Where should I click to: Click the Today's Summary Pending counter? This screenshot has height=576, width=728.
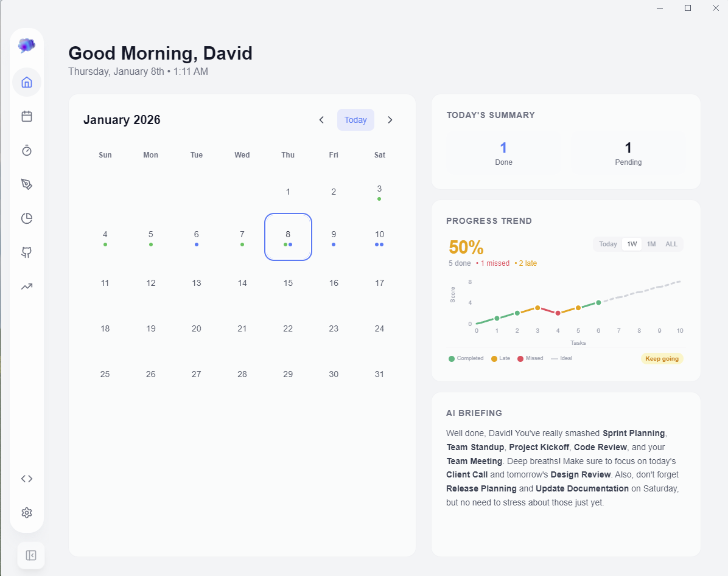[628, 153]
